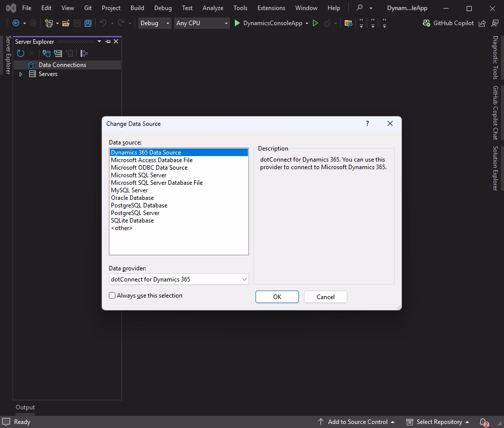Select Microsoft Access Database File

point(151,160)
